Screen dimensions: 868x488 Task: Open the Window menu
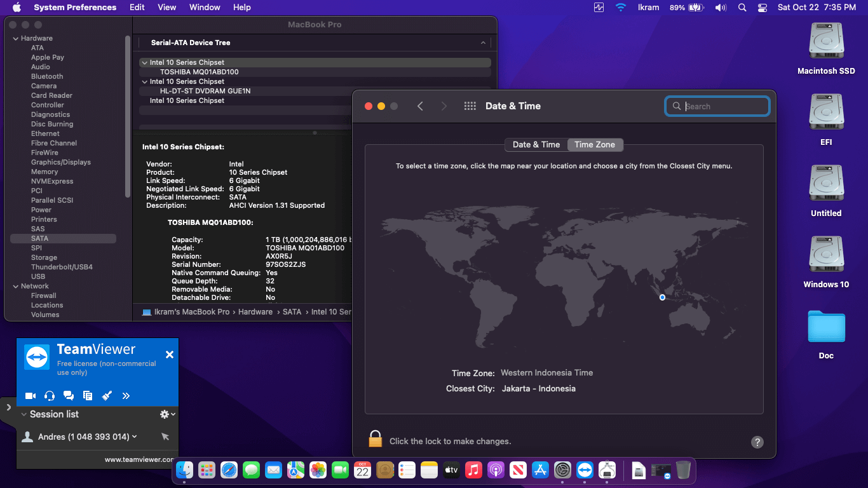205,8
